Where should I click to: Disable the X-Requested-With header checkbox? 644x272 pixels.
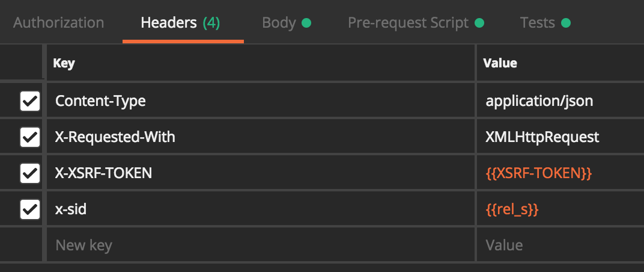coord(30,137)
